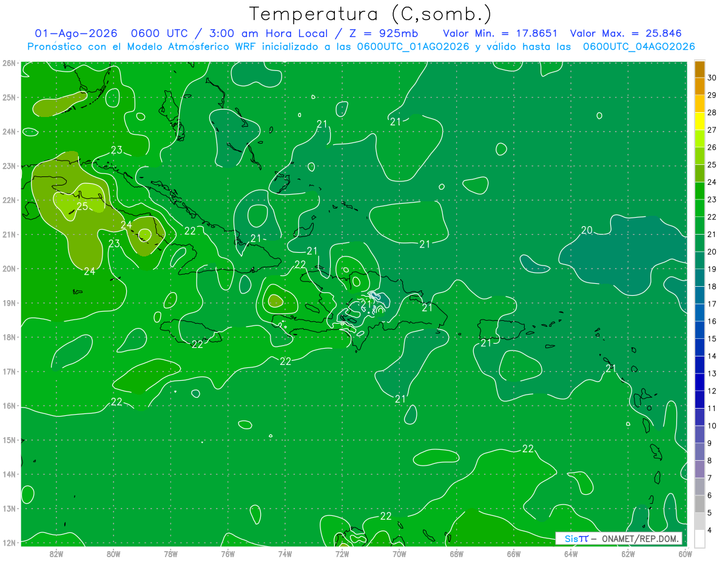Click the "80W" longitude axis label

[x=113, y=554]
